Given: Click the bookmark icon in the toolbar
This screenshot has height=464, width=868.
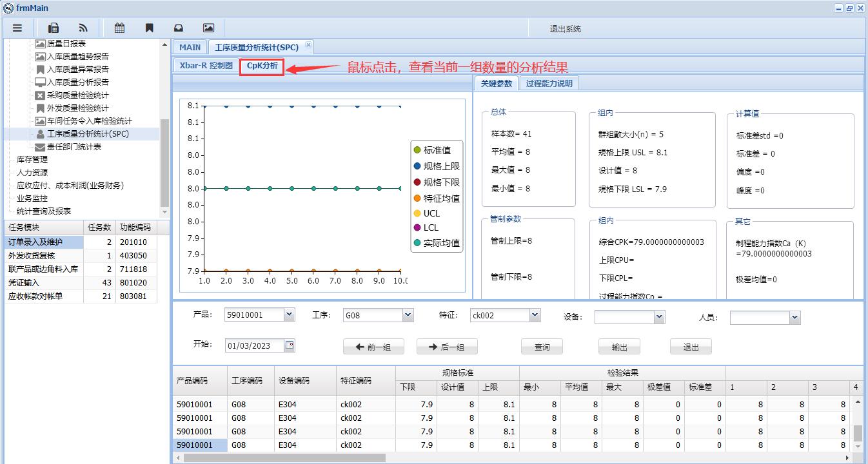Looking at the screenshot, I should pyautogui.click(x=149, y=28).
